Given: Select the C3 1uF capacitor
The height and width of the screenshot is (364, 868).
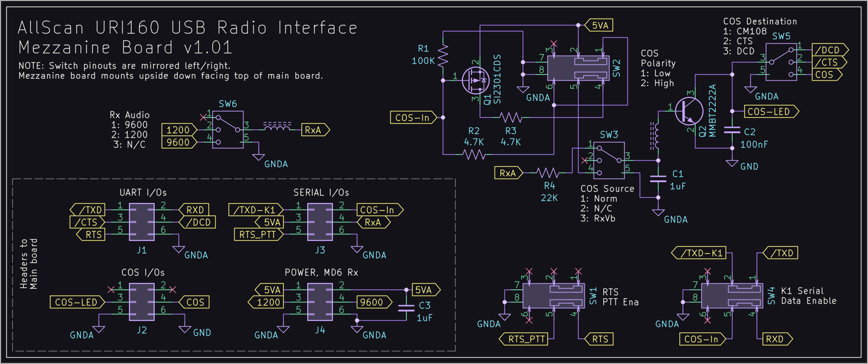Looking at the screenshot, I should [x=406, y=308].
